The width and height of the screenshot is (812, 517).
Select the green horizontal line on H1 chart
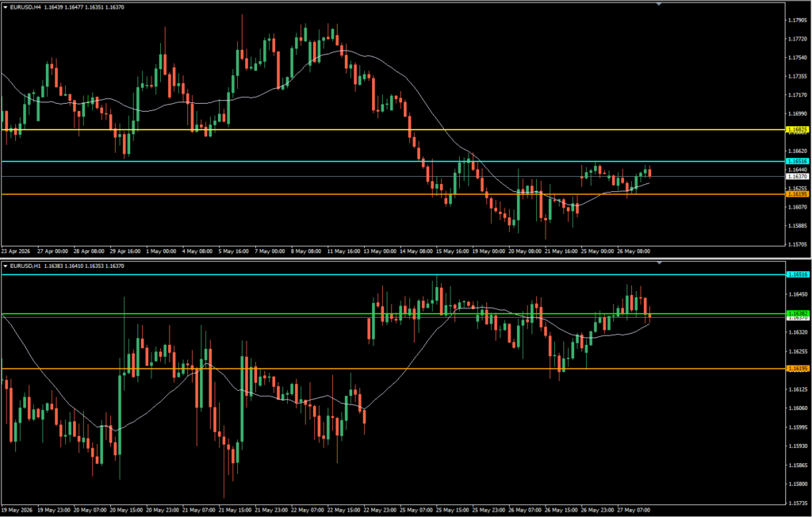393,314
